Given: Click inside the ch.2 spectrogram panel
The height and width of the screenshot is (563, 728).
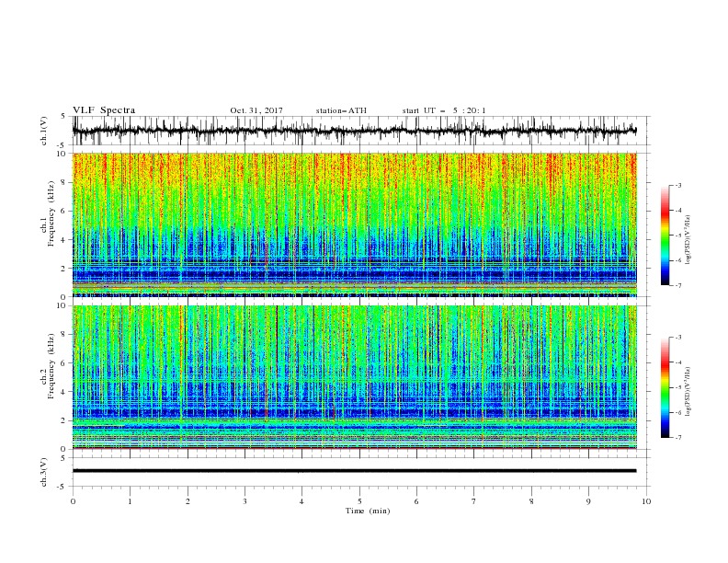Looking at the screenshot, I should [354, 377].
